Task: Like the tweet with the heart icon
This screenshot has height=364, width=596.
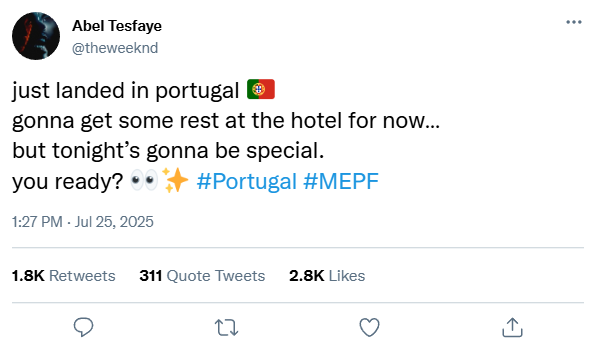Action: click(369, 327)
